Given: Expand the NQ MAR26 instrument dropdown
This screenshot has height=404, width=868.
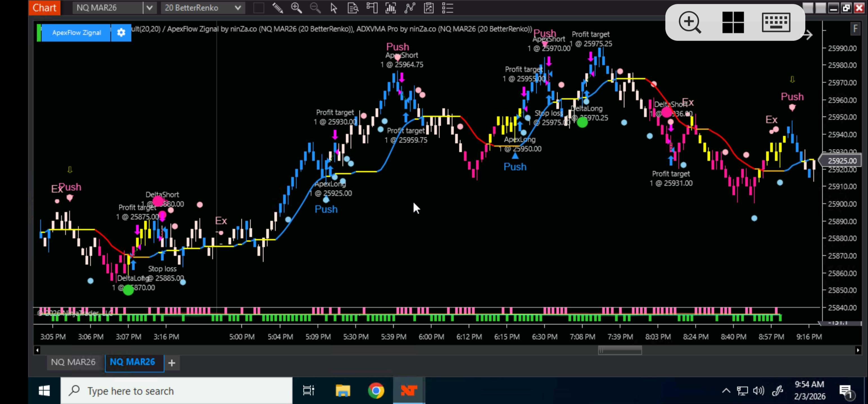Looking at the screenshot, I should tap(150, 8).
